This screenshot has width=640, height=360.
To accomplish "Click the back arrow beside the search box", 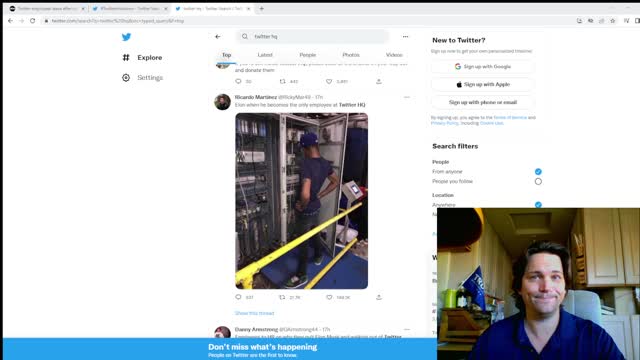I will click(x=218, y=37).
